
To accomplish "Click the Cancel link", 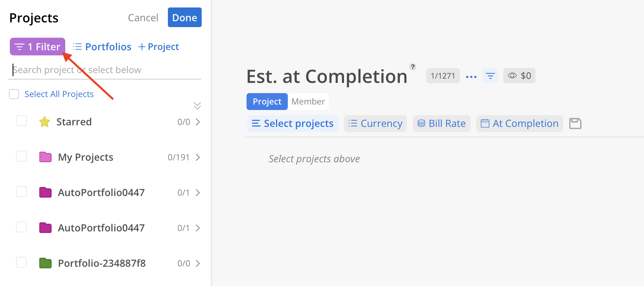I will 143,18.
